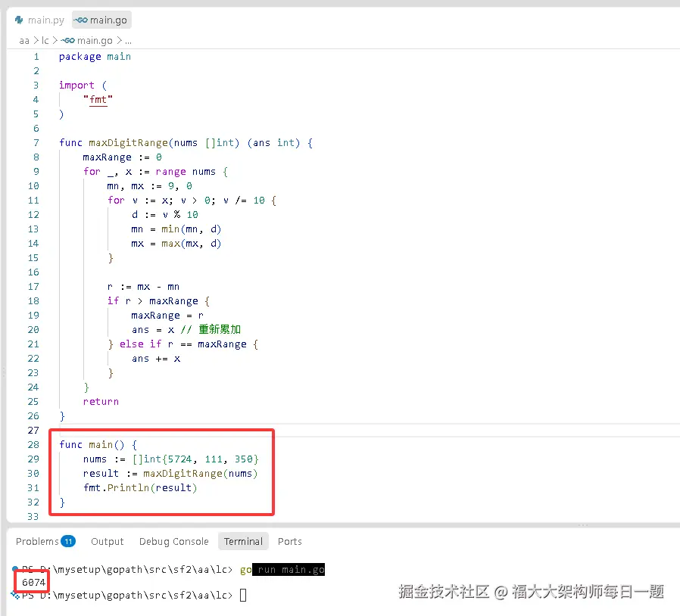The image size is (680, 616).
Task: Click 'fmt.Println(result)' on line 31
Action: coord(140,487)
